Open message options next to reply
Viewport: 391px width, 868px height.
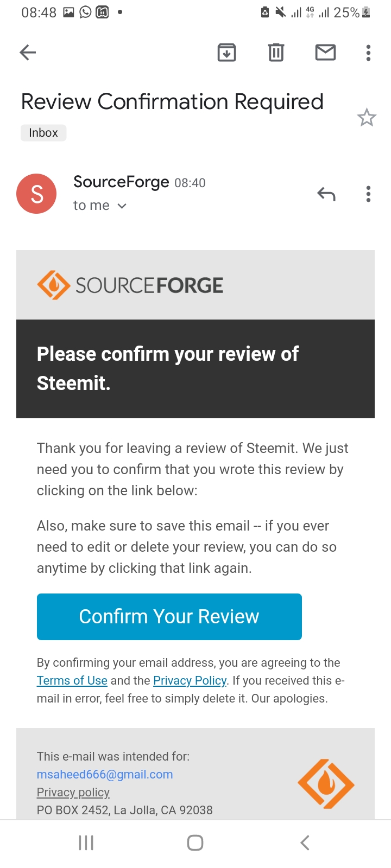(x=368, y=194)
